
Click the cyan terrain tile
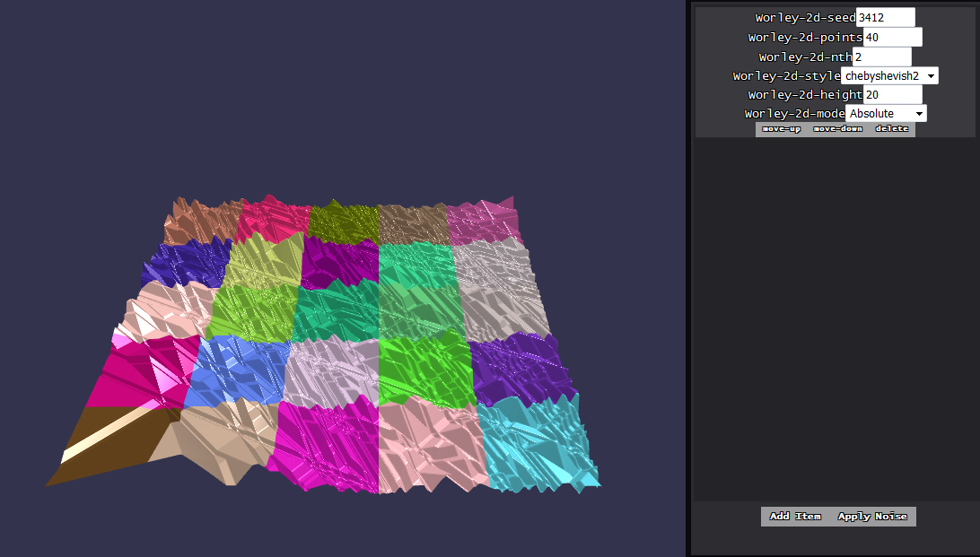point(534,444)
